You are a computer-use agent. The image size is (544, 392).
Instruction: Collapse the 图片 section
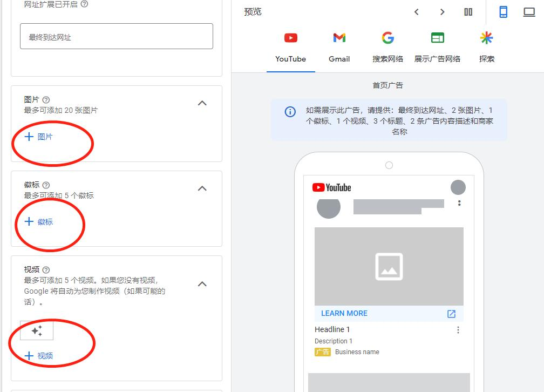(202, 103)
